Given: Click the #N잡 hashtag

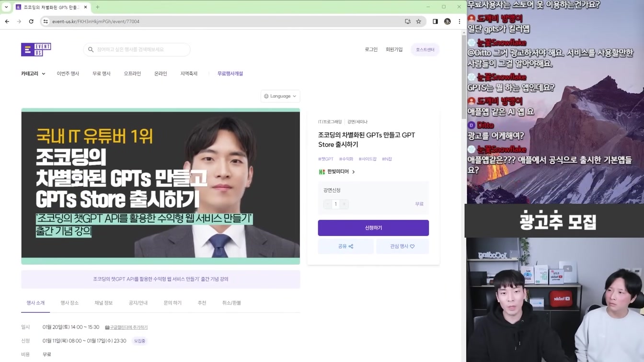Looking at the screenshot, I should click(x=387, y=159).
